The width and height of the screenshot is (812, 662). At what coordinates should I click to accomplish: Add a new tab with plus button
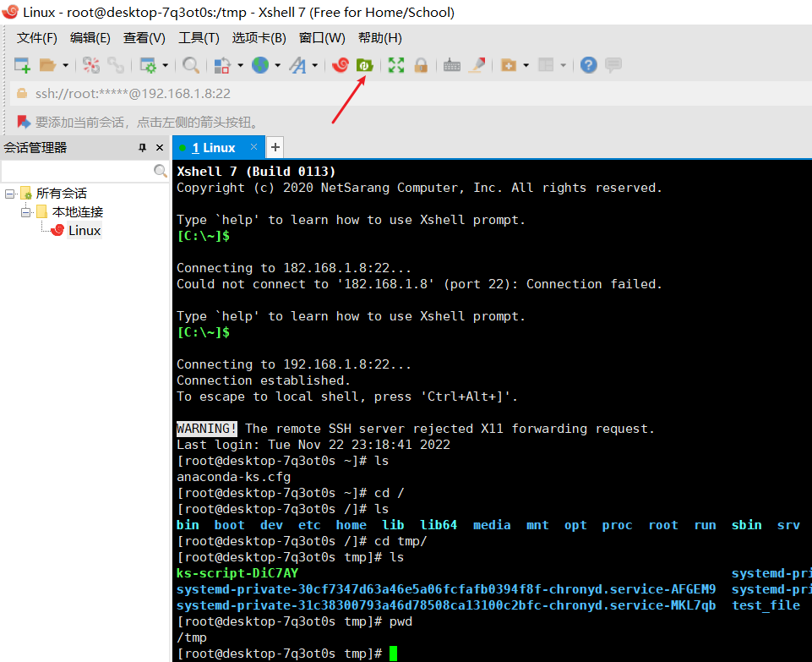coord(275,148)
